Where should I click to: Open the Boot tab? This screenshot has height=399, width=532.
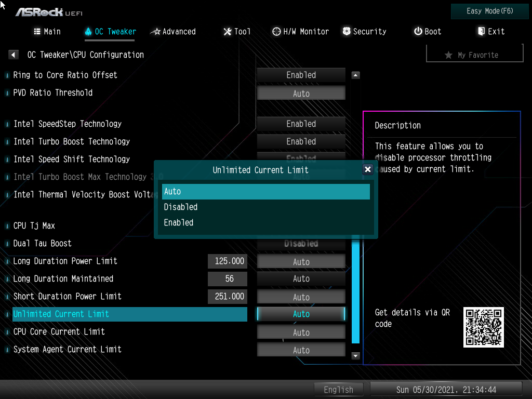[x=428, y=32]
